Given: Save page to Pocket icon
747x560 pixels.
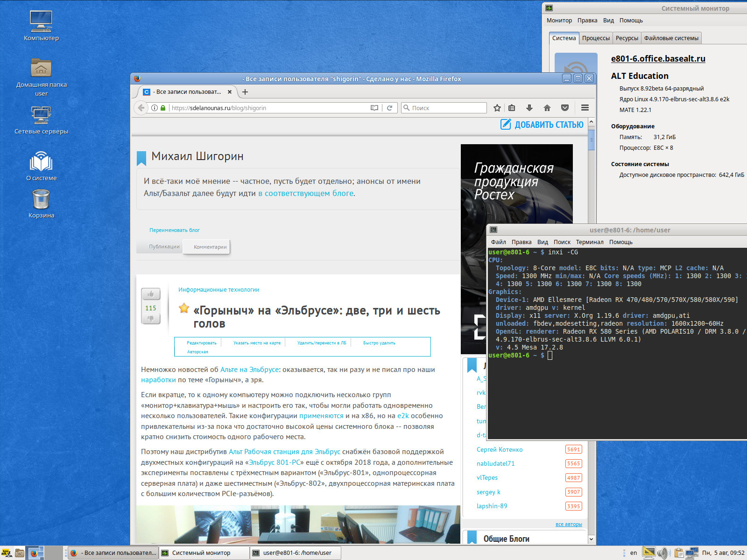Looking at the screenshot, I should pyautogui.click(x=565, y=108).
